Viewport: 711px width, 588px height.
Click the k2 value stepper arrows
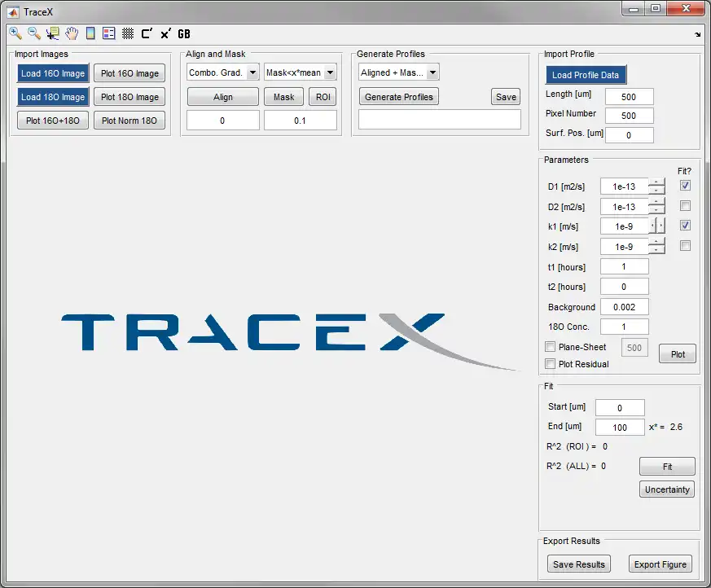(656, 246)
